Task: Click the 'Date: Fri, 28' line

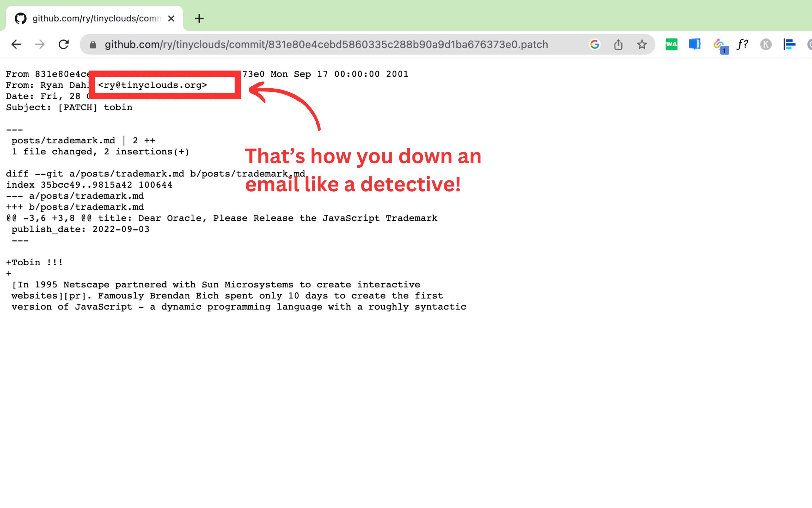Action: 47,96
